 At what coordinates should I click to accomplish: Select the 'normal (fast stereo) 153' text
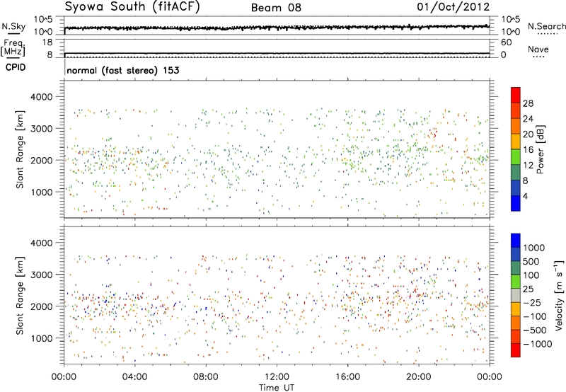123,70
